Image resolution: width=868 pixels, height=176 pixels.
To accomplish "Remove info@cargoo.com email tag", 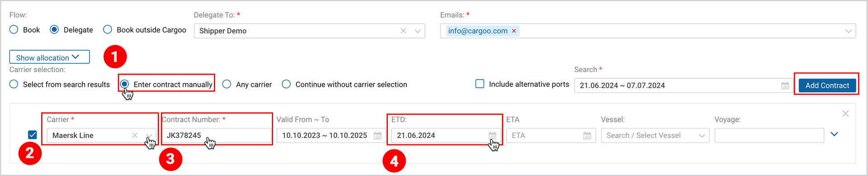I will click(x=514, y=31).
